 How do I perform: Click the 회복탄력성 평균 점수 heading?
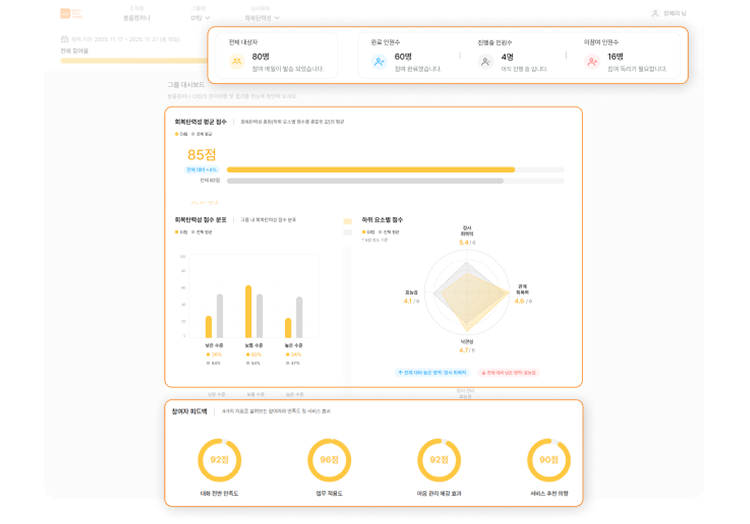[200, 121]
